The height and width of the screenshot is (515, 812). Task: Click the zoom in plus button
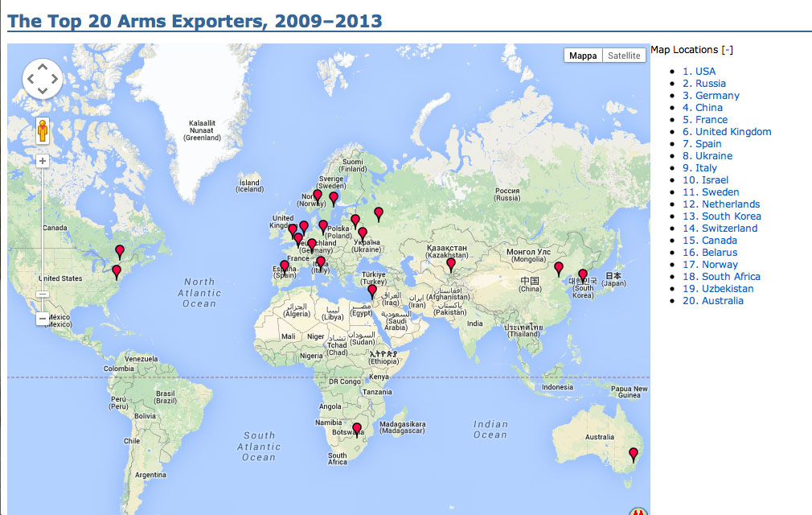click(x=43, y=161)
